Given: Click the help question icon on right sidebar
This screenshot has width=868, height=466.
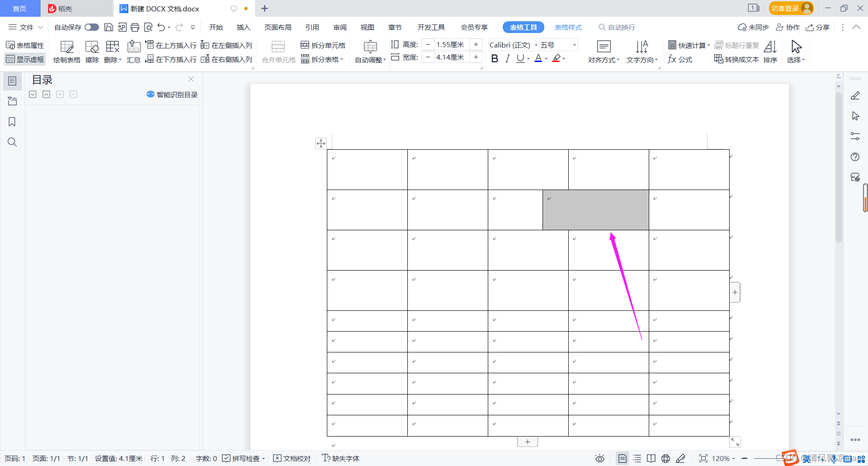Looking at the screenshot, I should tap(855, 157).
